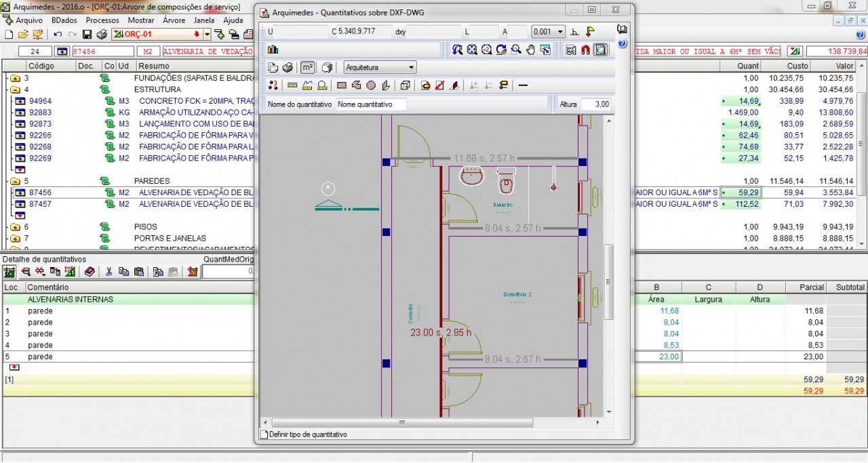Click the copy sheets icon in DXF window
This screenshot has width=868, height=463.
point(272,67)
